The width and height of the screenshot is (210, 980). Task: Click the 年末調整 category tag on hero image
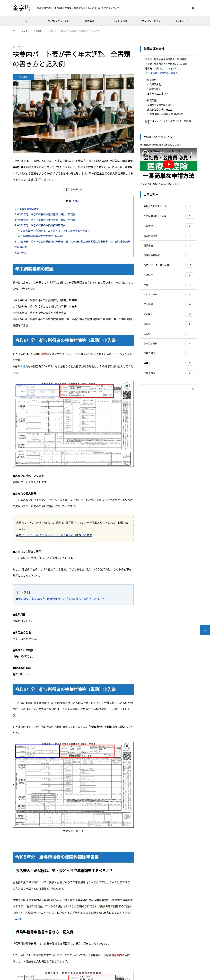(x=23, y=77)
